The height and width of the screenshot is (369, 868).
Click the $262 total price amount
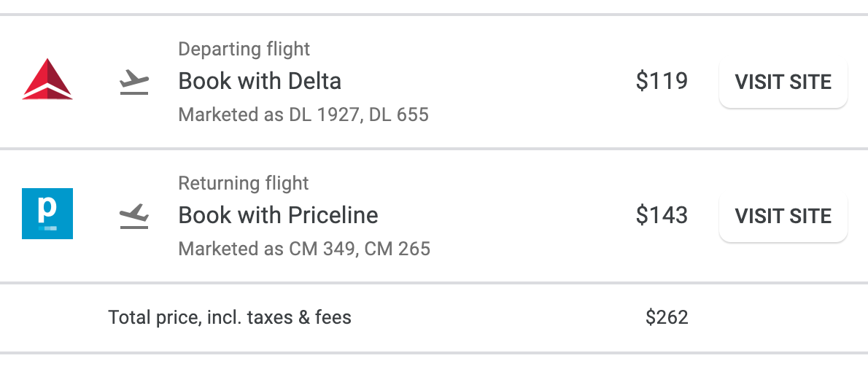(x=667, y=317)
